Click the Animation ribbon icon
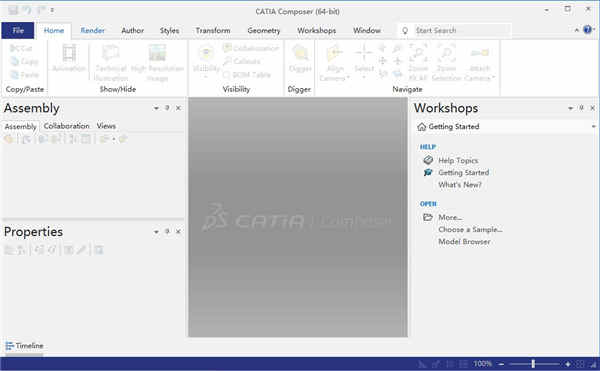This screenshot has width=600, height=371. 69,54
